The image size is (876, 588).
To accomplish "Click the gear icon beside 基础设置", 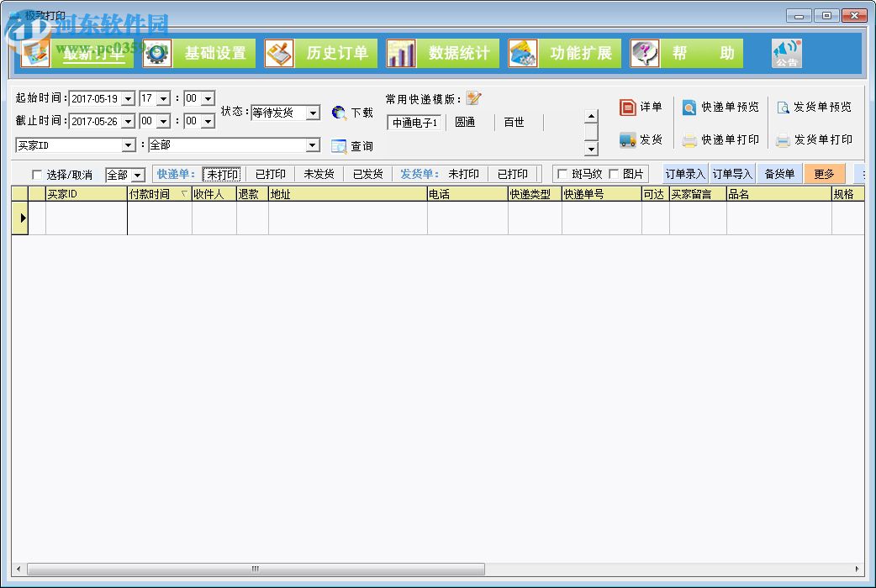I will [157, 54].
